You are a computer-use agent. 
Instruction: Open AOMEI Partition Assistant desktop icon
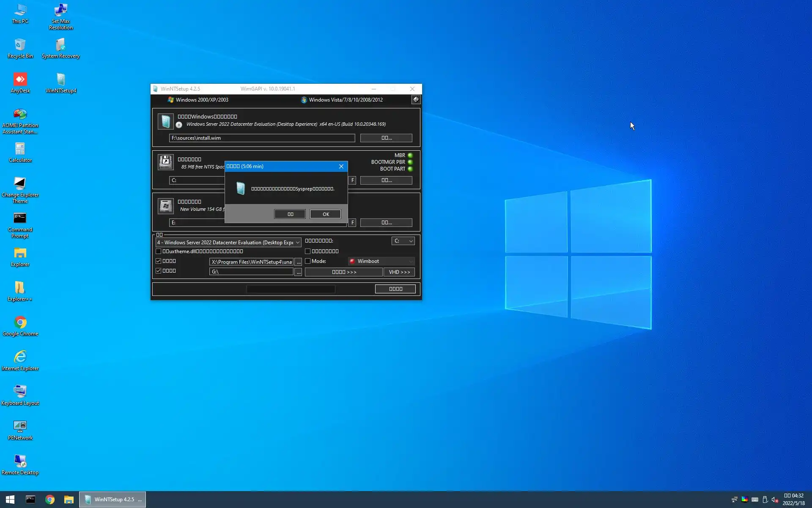coord(20,115)
